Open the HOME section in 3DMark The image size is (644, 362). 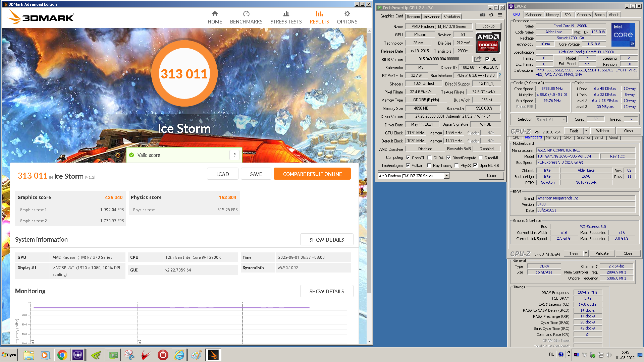[x=215, y=17]
